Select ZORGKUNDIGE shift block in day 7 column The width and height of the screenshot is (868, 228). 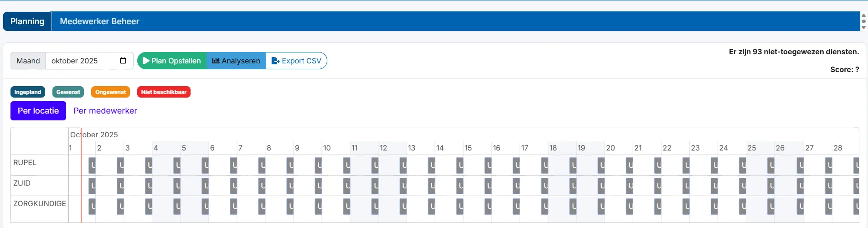pos(262,207)
